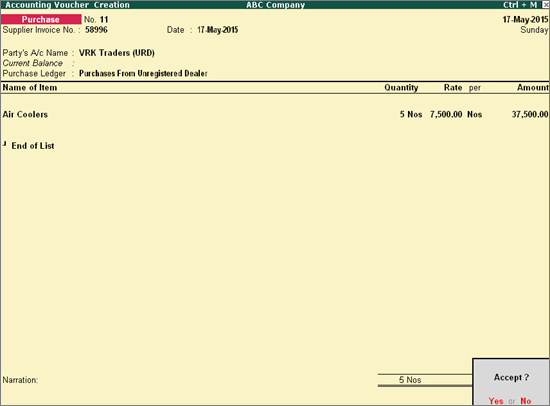550x406 pixels.
Task: Click the Narration field
Action: [x=189, y=380]
